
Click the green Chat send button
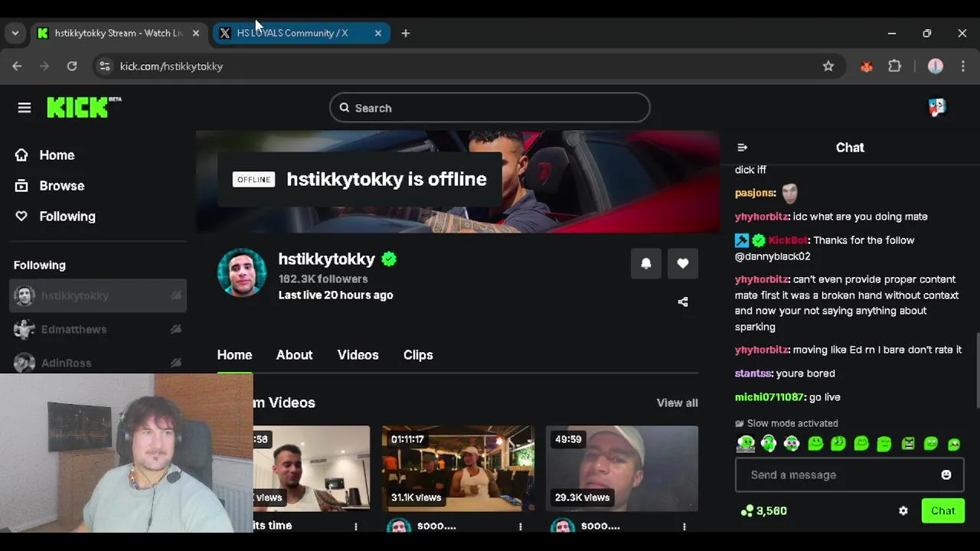[x=942, y=511]
